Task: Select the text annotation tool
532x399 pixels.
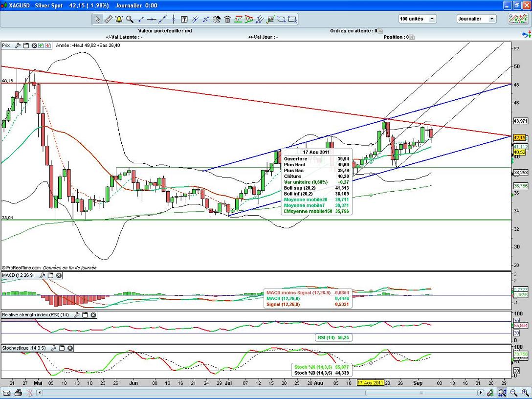Action: (184, 19)
